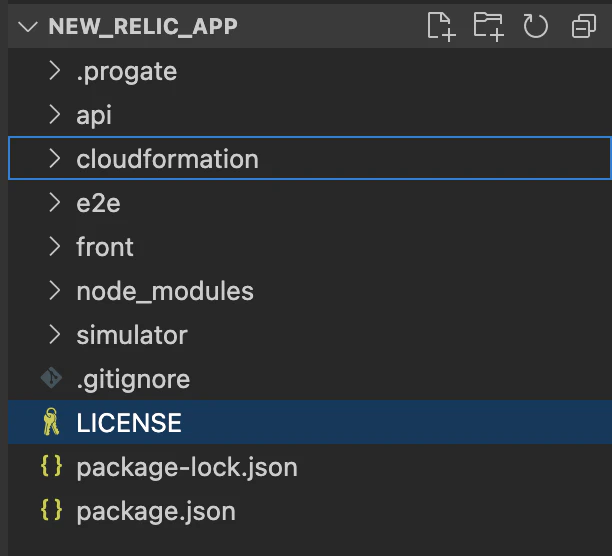Viewport: 612px width, 556px height.
Task: Click the keys icon beside LICENSE
Action: pyautogui.click(x=51, y=422)
